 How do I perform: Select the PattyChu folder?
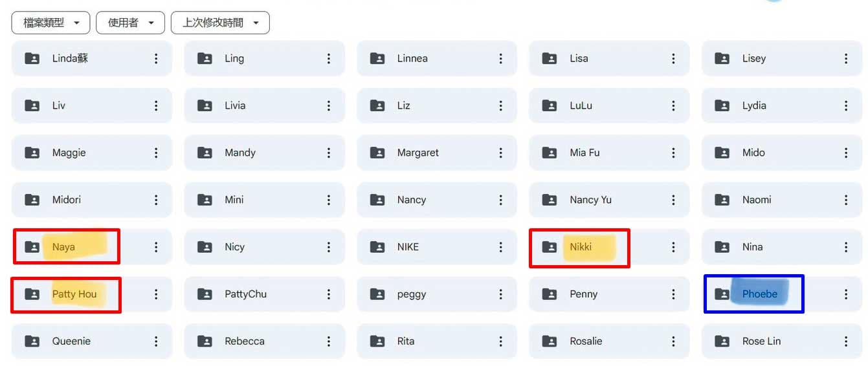click(x=265, y=294)
